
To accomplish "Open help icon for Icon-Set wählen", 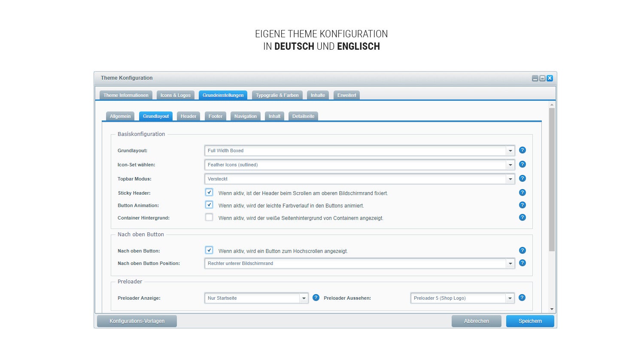I will (x=522, y=164).
